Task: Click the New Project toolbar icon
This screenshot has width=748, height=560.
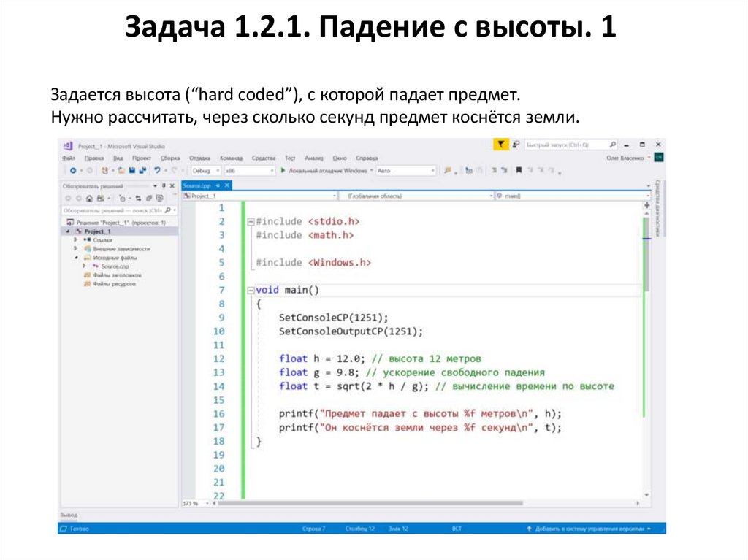Action: pos(105,170)
